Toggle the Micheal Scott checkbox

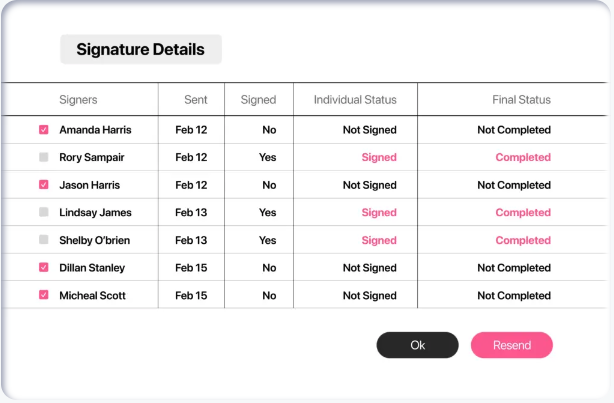coord(43,295)
